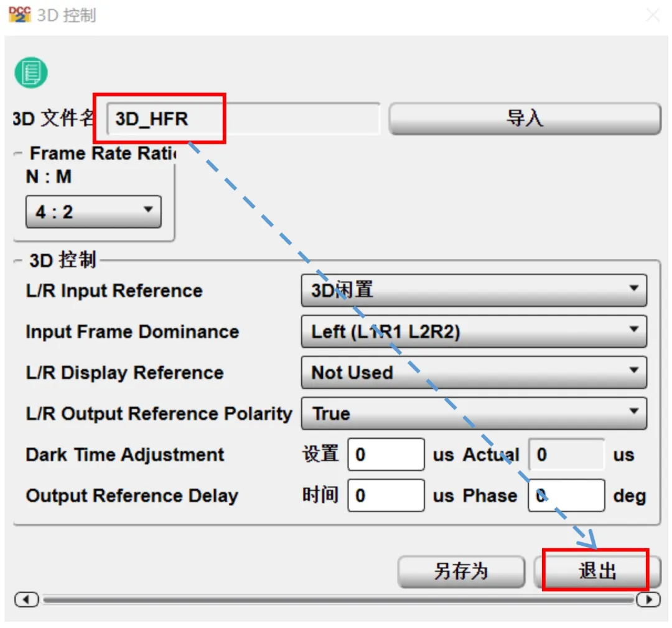Click the Dark Time Actual value field

pos(566,454)
